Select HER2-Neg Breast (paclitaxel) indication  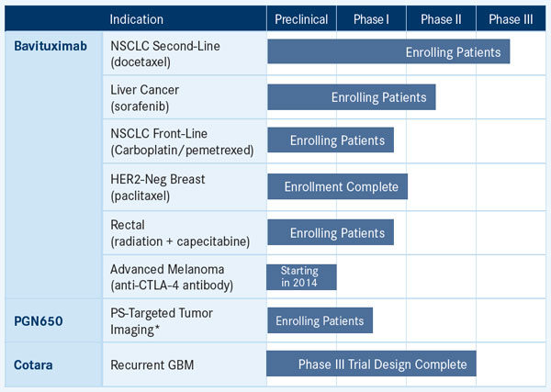pos(158,187)
